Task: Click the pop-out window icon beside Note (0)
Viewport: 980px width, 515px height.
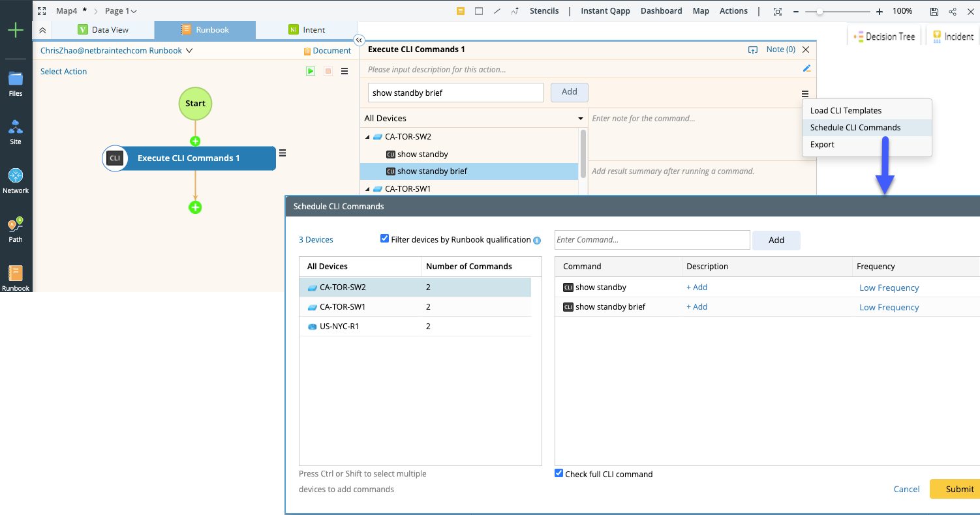Action: coord(753,50)
